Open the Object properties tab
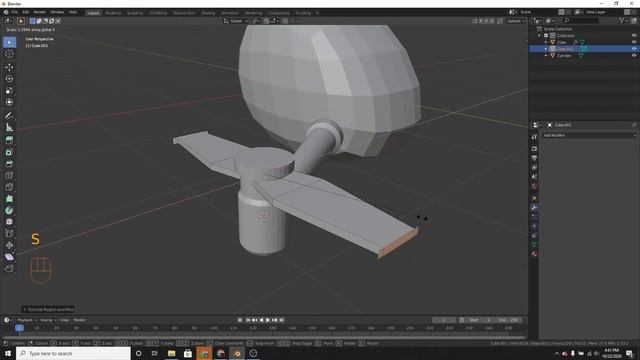 pos(534,198)
